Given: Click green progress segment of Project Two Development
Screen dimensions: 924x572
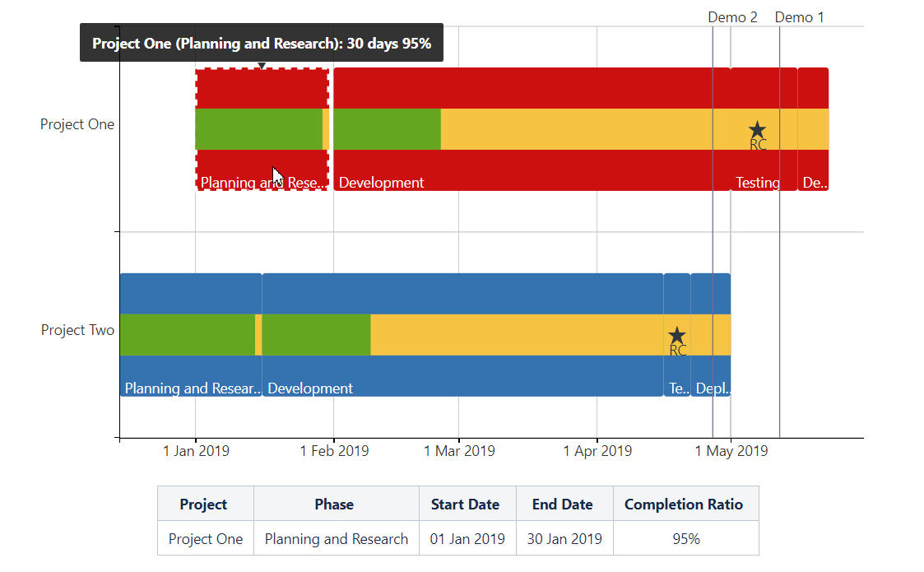Looking at the screenshot, I should (316, 335).
